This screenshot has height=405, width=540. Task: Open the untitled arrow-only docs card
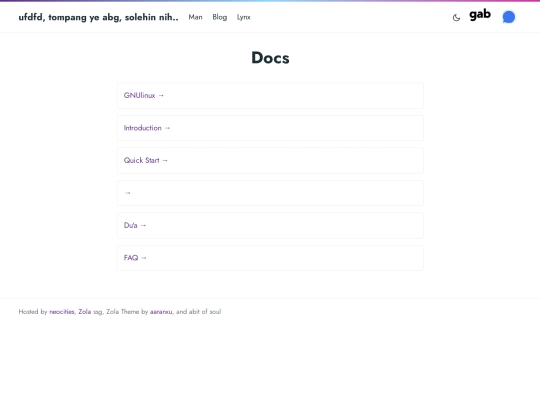tap(270, 193)
